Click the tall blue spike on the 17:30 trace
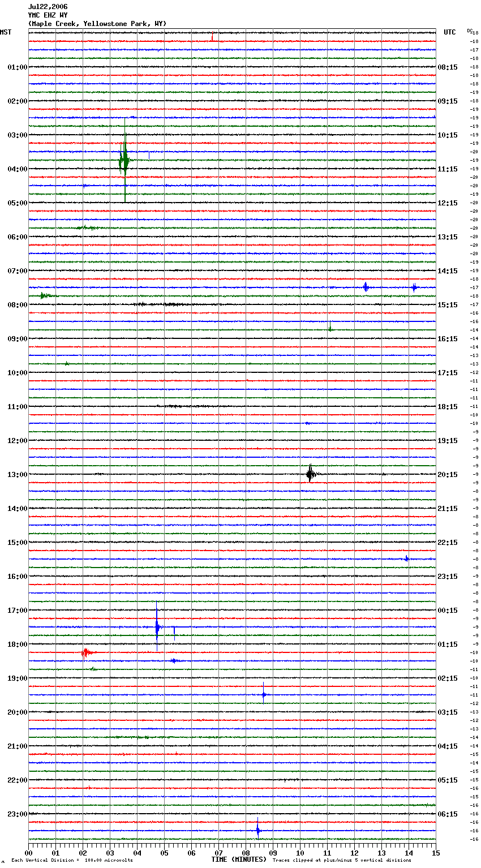 coord(157,626)
